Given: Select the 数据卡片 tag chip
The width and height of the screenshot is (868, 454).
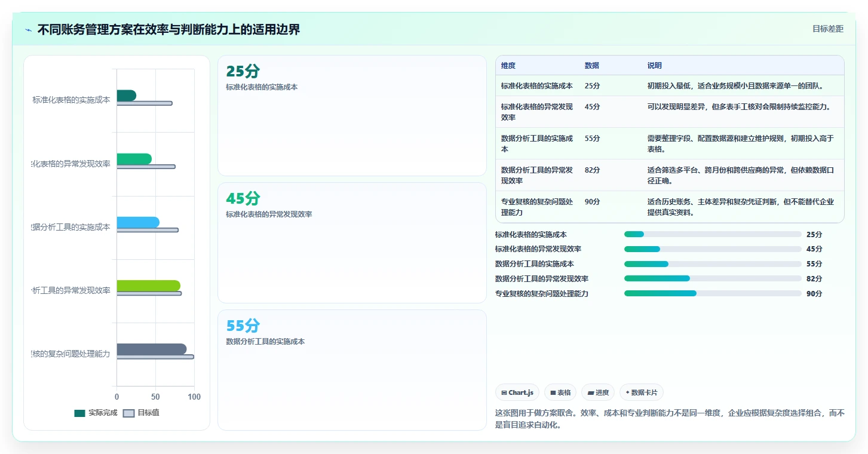Looking at the screenshot, I should click(642, 392).
